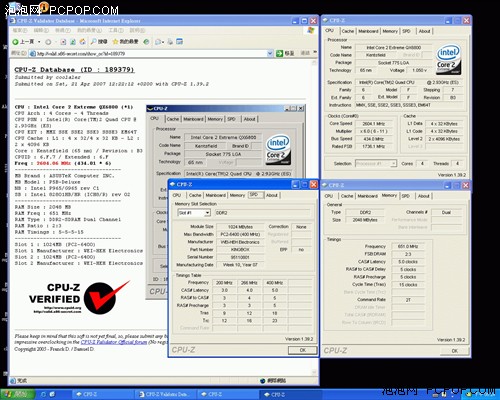
Task: Click the green Go arrow beside the address bar
Action: coord(279,53)
